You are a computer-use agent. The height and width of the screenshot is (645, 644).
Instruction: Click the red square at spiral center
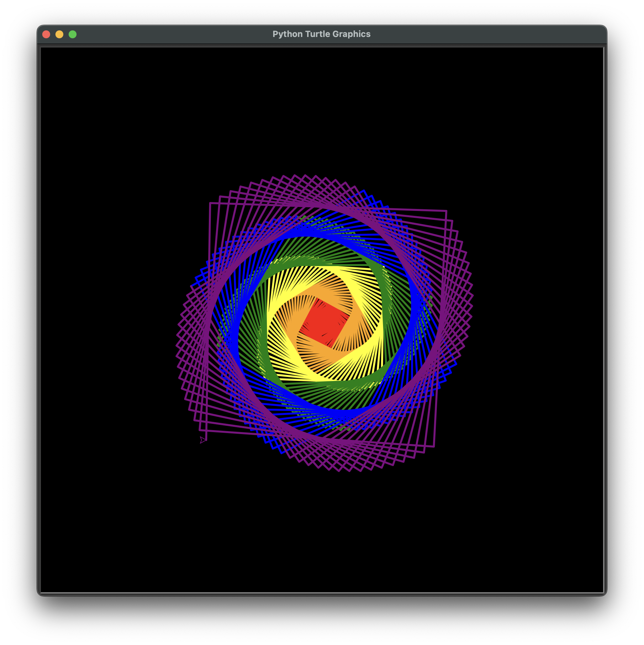[324, 323]
